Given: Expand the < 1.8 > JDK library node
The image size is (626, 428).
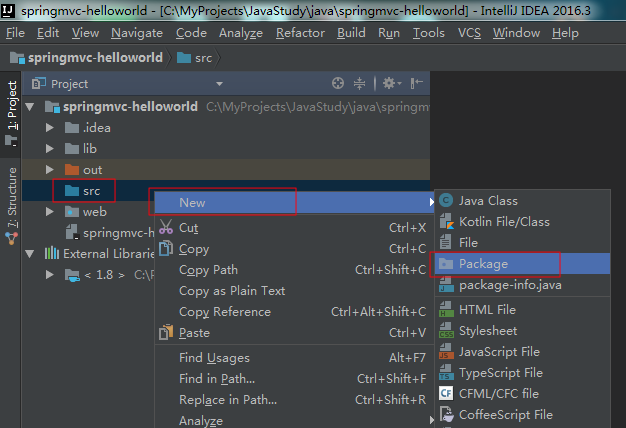Looking at the screenshot, I should coord(50,275).
